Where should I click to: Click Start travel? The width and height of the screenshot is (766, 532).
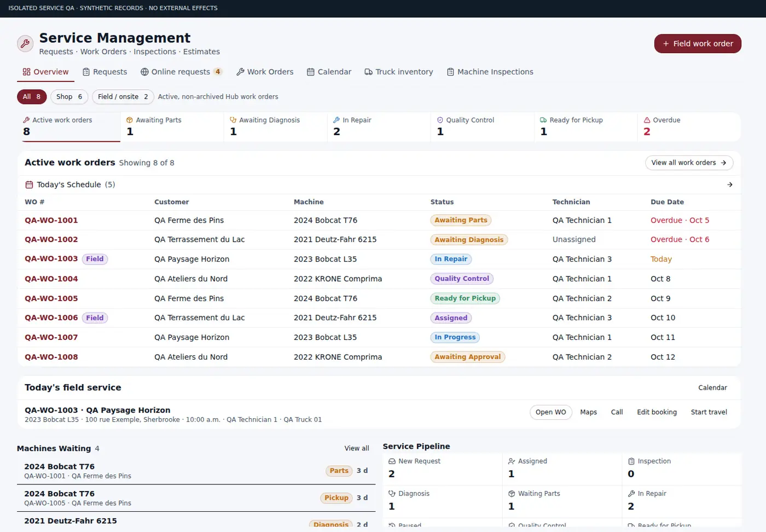click(709, 412)
